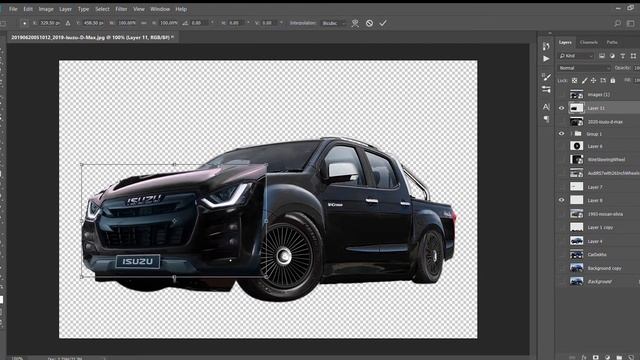Open the Edit menu

point(28,9)
